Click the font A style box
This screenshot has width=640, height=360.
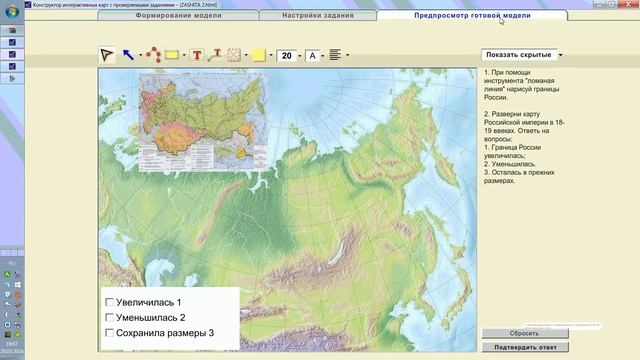tap(313, 56)
